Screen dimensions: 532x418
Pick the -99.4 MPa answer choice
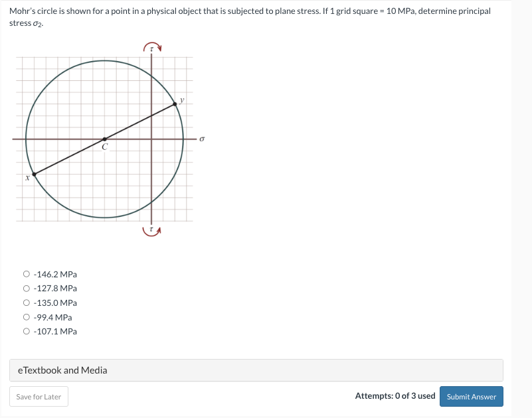(26, 316)
